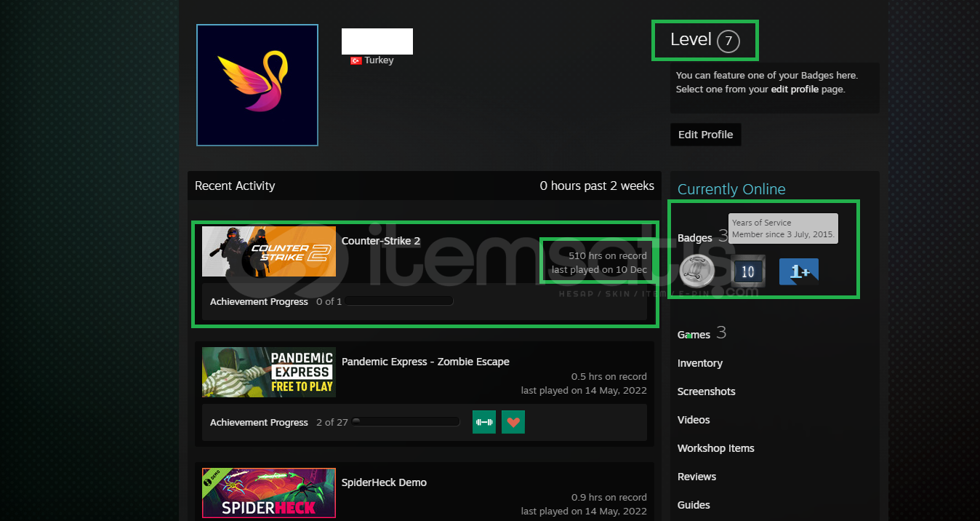Click the Level 7 circle badge
The height and width of the screenshot is (521, 980).
pos(728,41)
